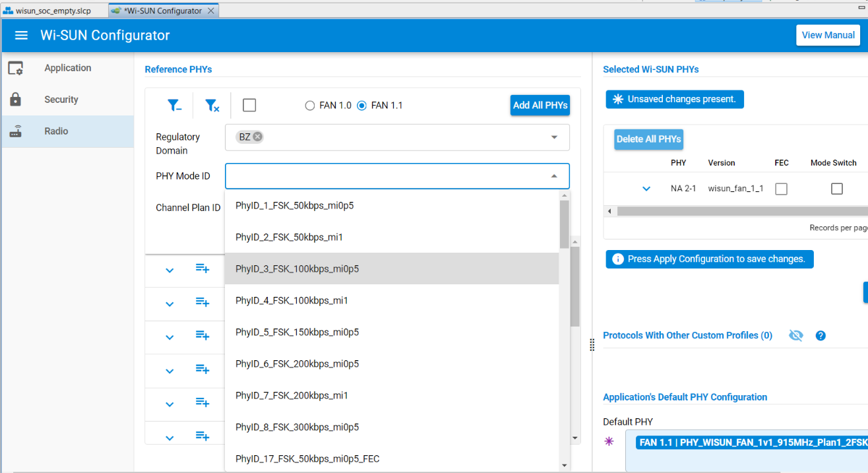This screenshot has width=868, height=473.
Task: Open the Regulatory Domain dropdown arrow
Action: tap(554, 137)
